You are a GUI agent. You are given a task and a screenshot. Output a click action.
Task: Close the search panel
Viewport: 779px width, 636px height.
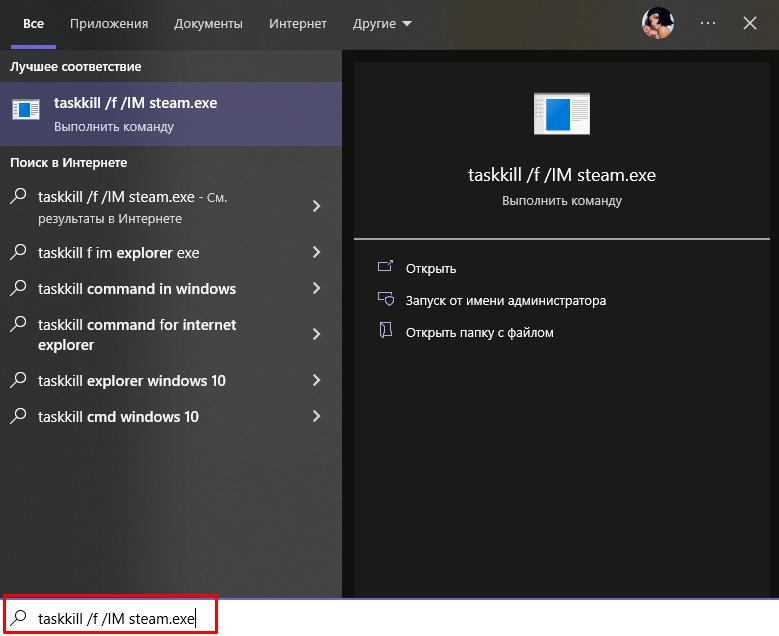pos(750,23)
